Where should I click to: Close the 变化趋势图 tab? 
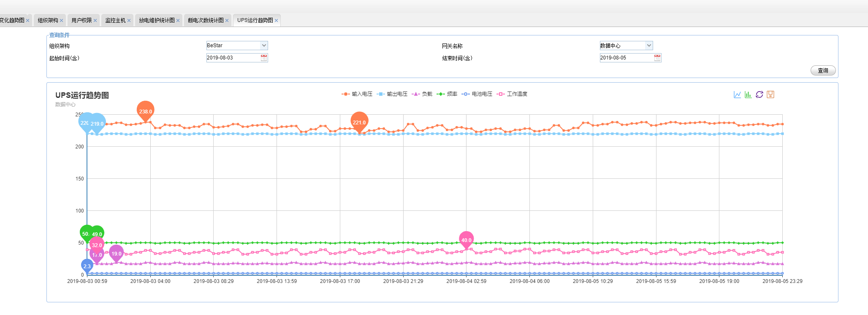28,21
